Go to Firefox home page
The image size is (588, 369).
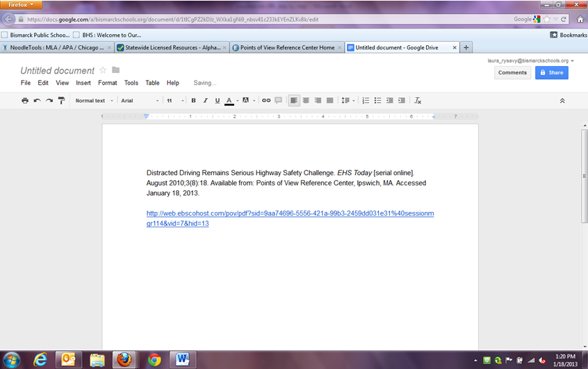(580, 19)
